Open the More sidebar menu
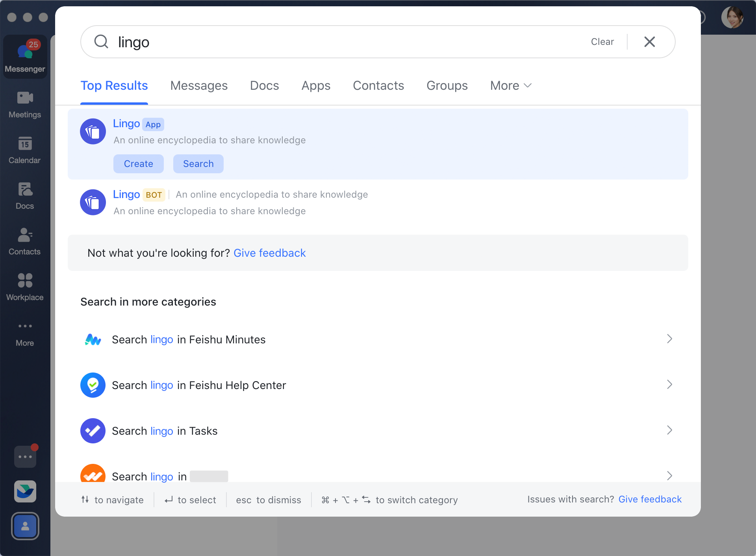This screenshot has width=756, height=556. pos(25,333)
